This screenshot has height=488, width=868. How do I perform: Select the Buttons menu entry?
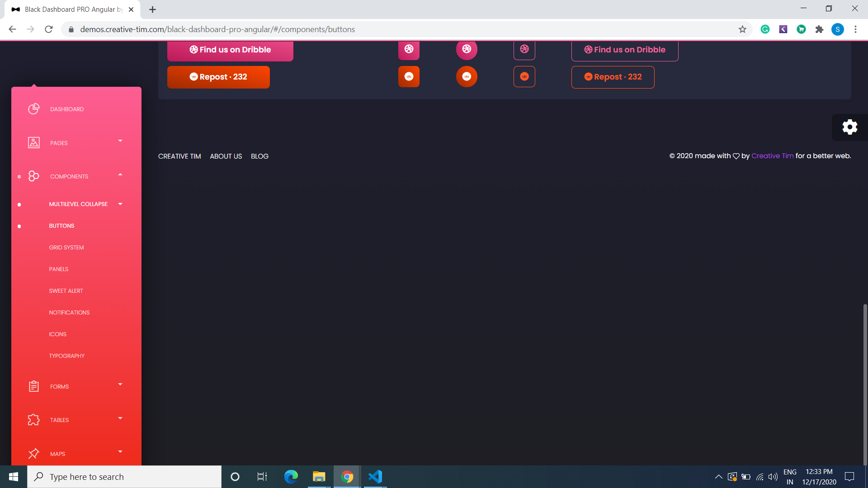[x=61, y=225]
